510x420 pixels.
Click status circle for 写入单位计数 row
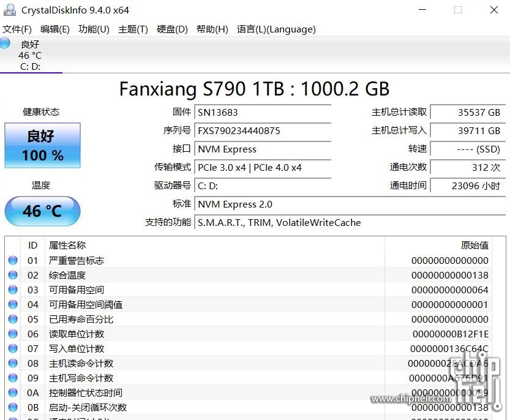(x=13, y=348)
